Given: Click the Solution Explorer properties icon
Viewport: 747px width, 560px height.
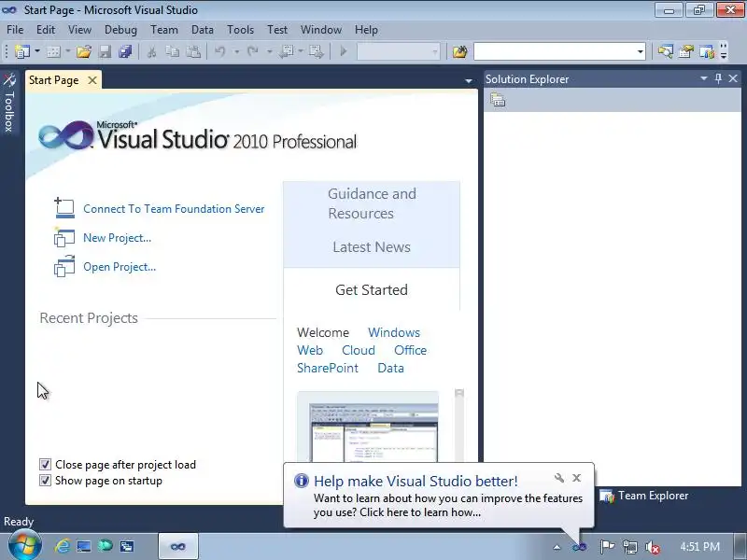Looking at the screenshot, I should (x=498, y=100).
